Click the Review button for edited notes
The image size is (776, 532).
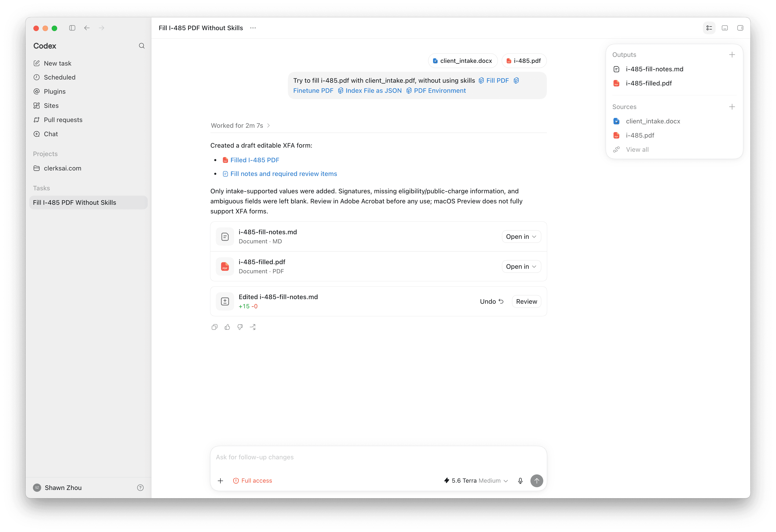pos(526,301)
